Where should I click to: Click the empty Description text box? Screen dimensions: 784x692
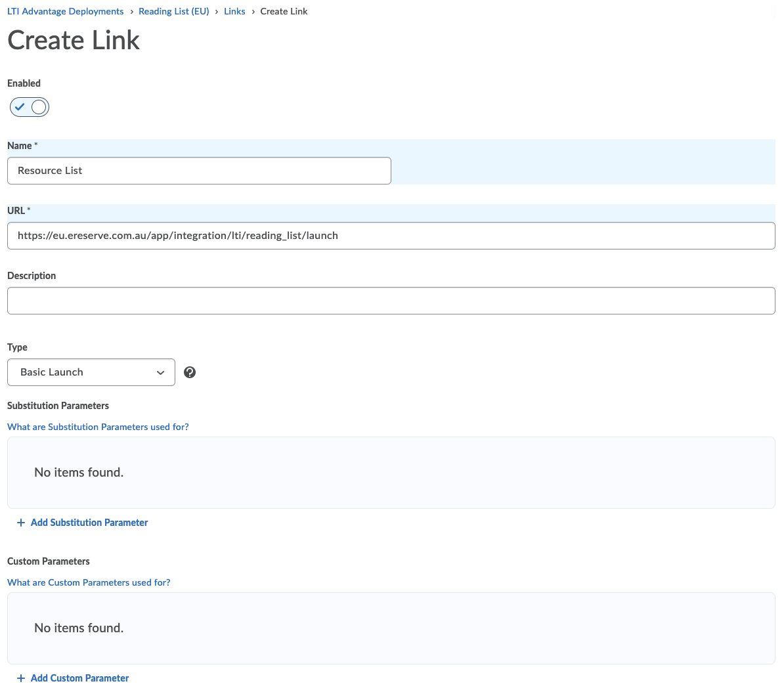click(x=391, y=301)
